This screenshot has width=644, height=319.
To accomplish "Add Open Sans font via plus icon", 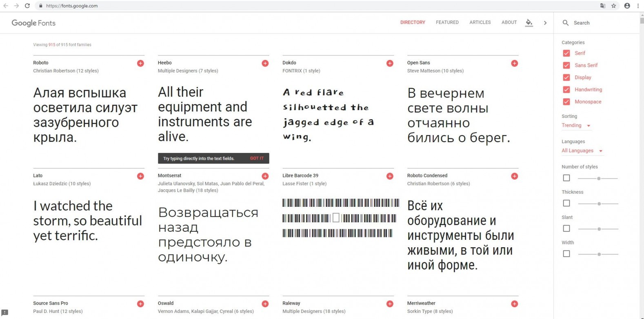I will 515,63.
